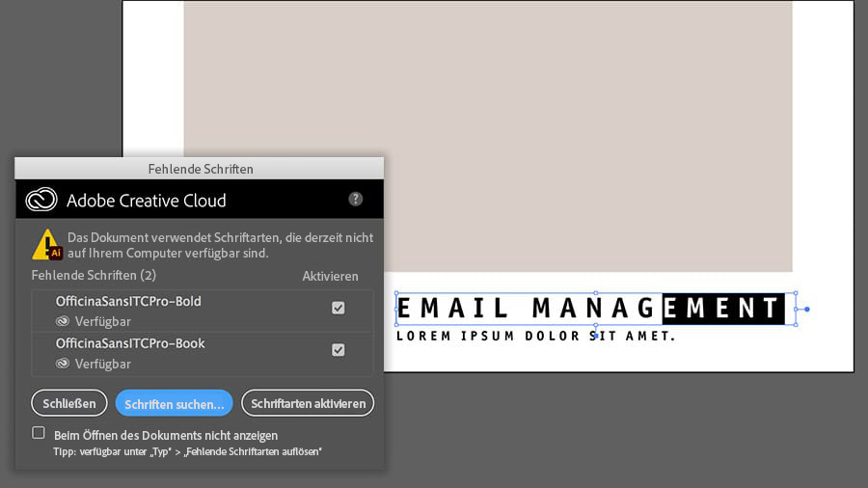868x488 pixels.
Task: Enable Beim Öffnen des Dokuments nicht anzeigen
Action: [39, 433]
